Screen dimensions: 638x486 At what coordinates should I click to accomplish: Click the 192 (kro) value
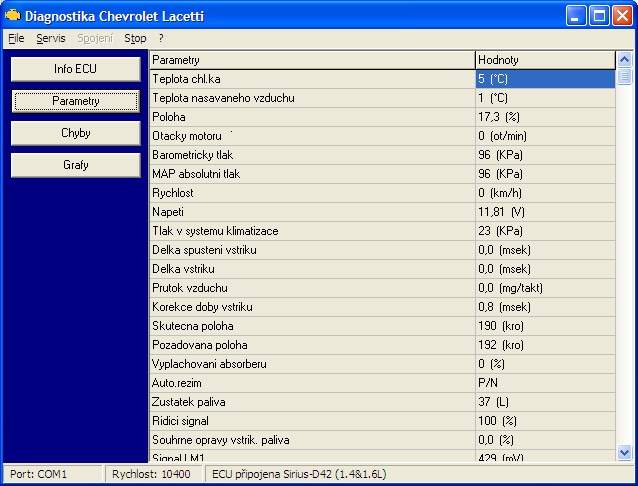pos(501,345)
